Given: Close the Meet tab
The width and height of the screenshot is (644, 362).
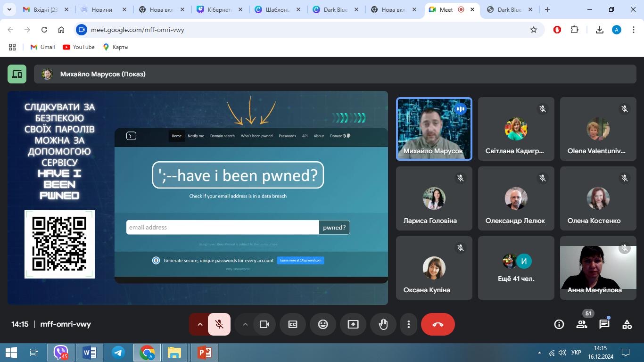Looking at the screenshot, I should click(472, 9).
